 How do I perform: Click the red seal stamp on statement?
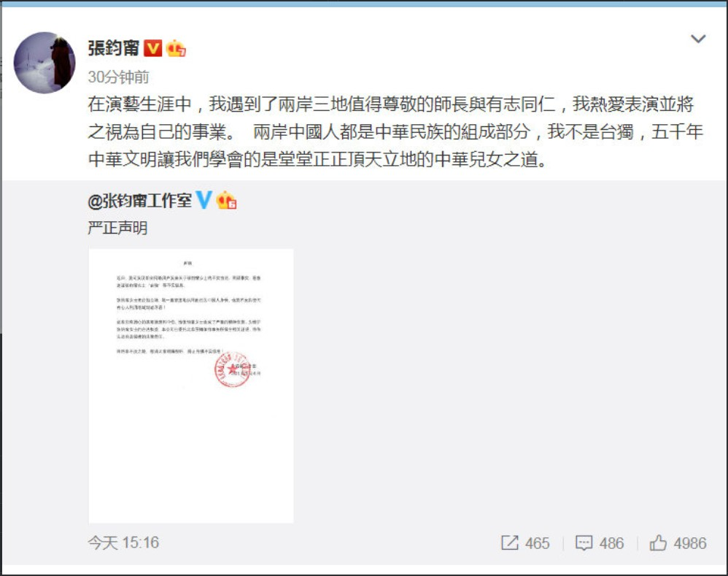pos(233,369)
